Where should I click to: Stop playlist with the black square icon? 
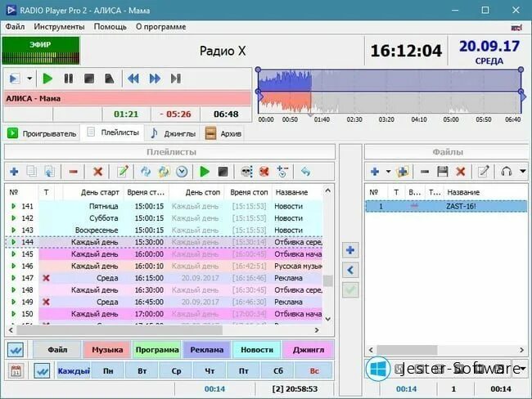click(x=223, y=172)
